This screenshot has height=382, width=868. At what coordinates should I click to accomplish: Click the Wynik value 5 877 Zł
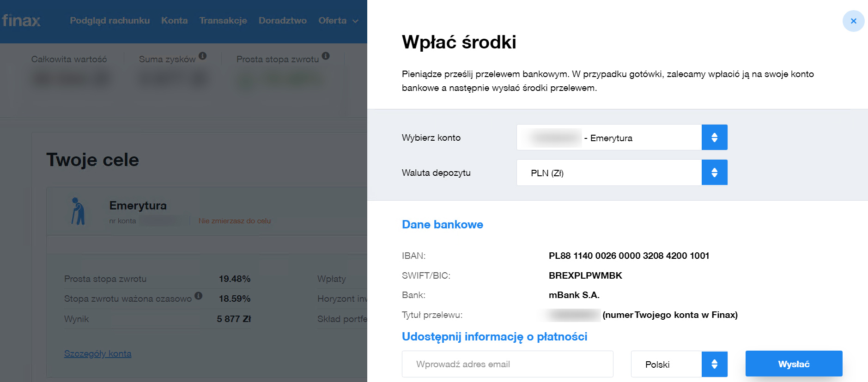(234, 319)
